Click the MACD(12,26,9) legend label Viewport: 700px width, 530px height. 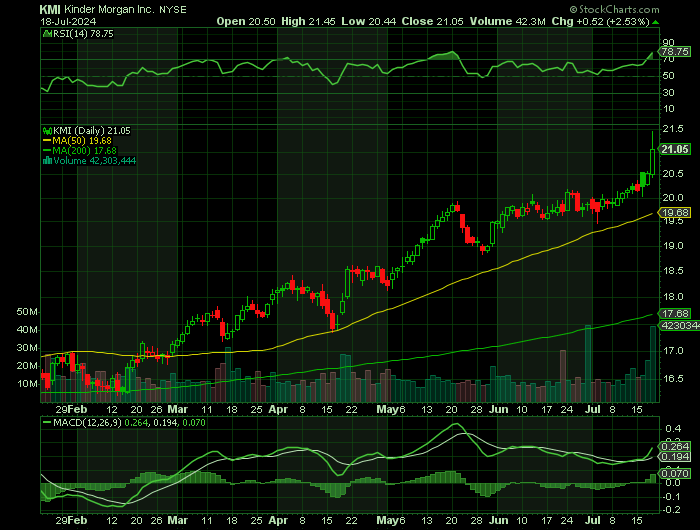tap(87, 422)
